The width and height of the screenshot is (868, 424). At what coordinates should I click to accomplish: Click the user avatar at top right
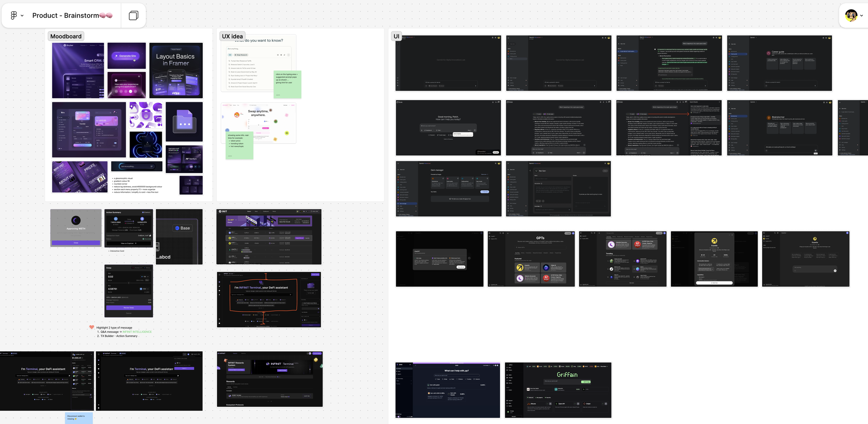(x=851, y=15)
